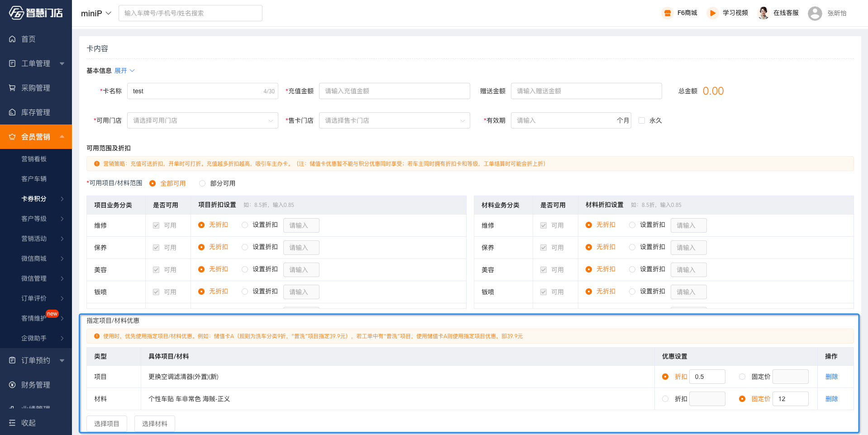Select 无折扣 for 钣喷 material row

click(x=589, y=292)
